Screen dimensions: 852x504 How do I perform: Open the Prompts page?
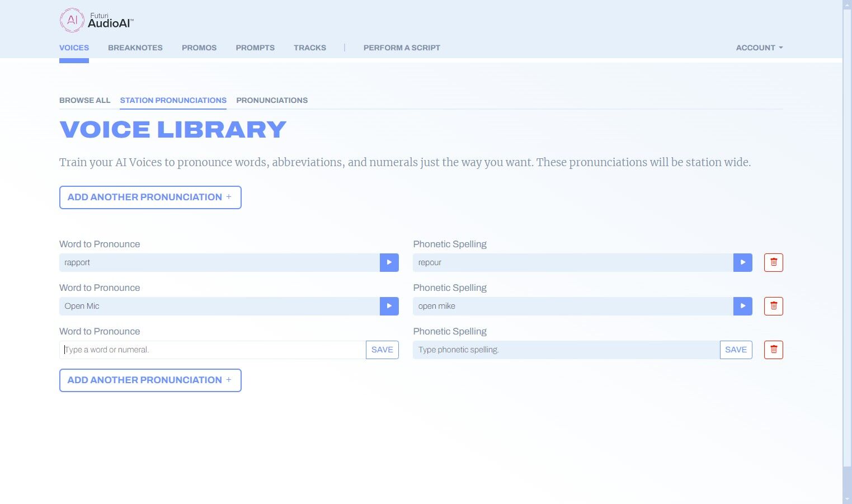click(x=255, y=48)
